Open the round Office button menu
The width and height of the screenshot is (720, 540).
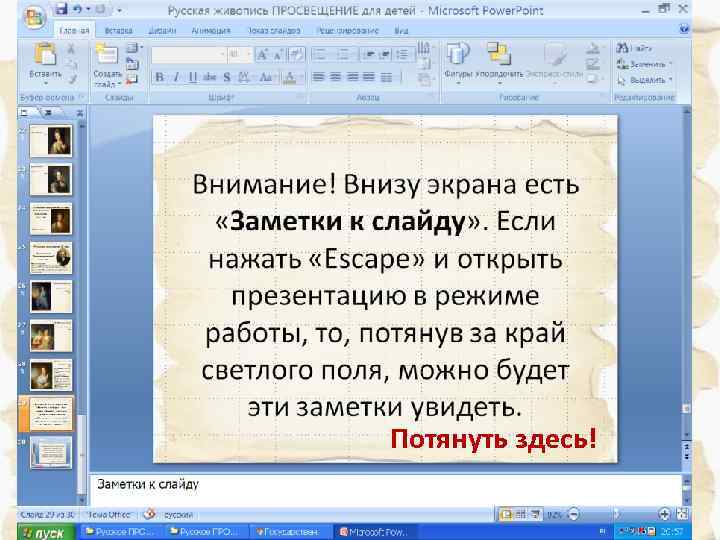(35, 17)
